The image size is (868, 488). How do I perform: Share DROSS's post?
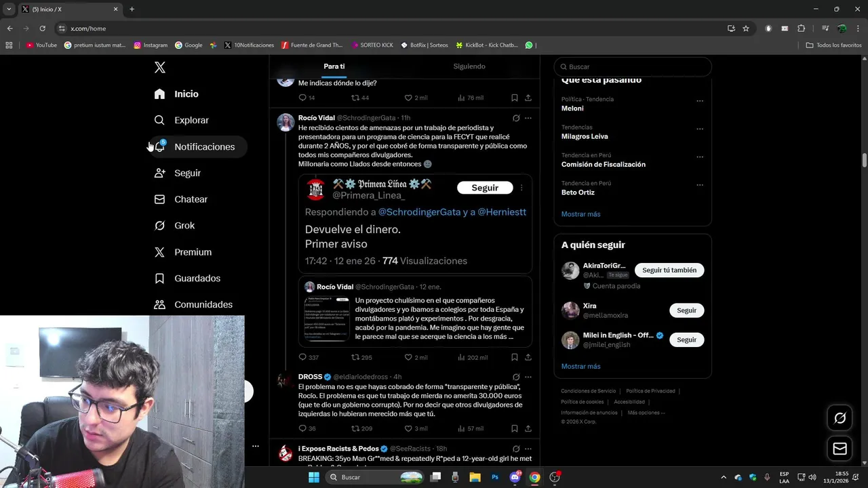click(528, 428)
